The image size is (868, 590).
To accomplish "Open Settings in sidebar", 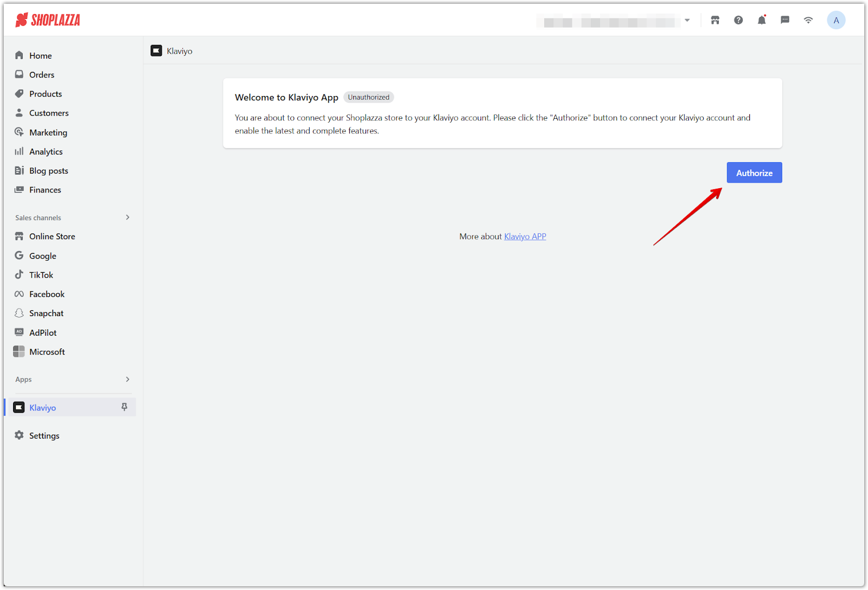I will coord(44,435).
